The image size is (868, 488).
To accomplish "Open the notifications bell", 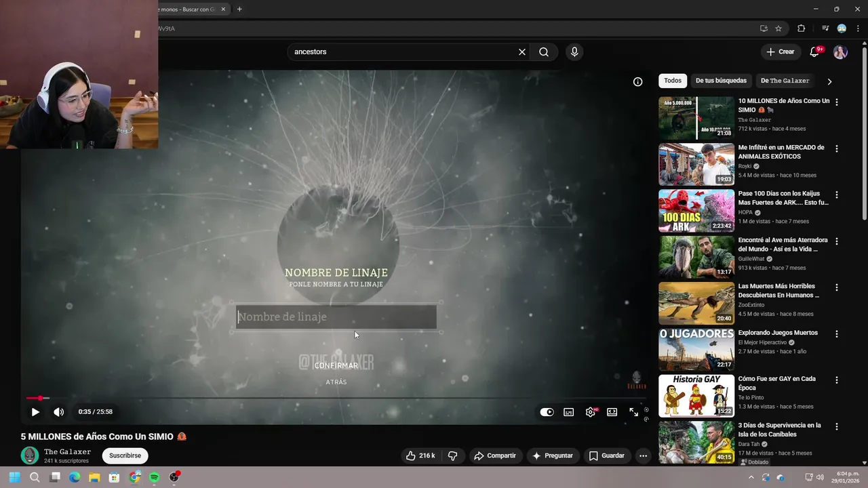I will click(x=815, y=52).
